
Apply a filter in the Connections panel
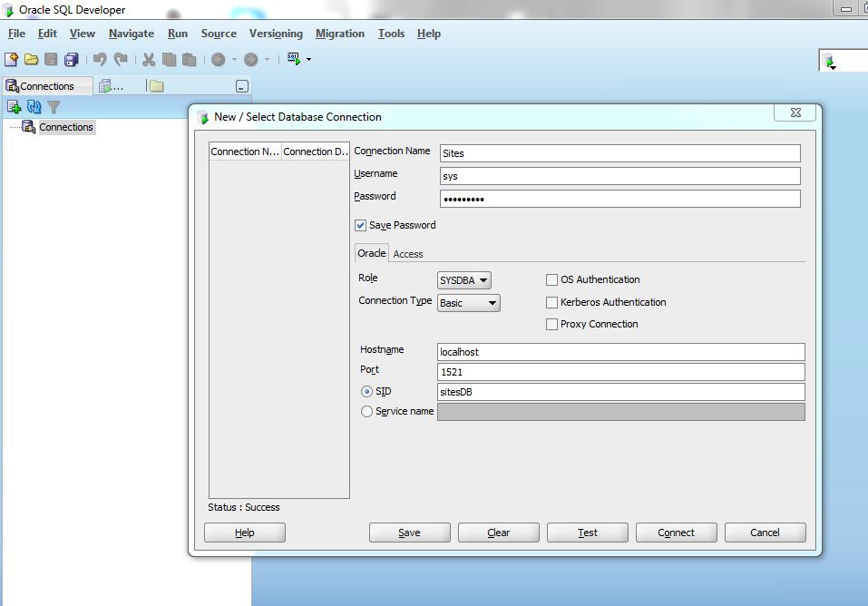[54, 106]
